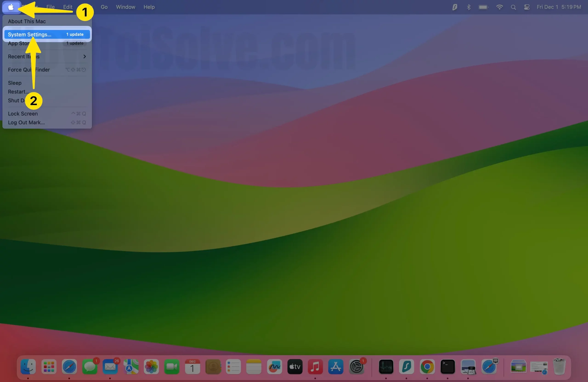Choose Force Quit Finder
This screenshot has width=588, height=382.
pyautogui.click(x=47, y=70)
